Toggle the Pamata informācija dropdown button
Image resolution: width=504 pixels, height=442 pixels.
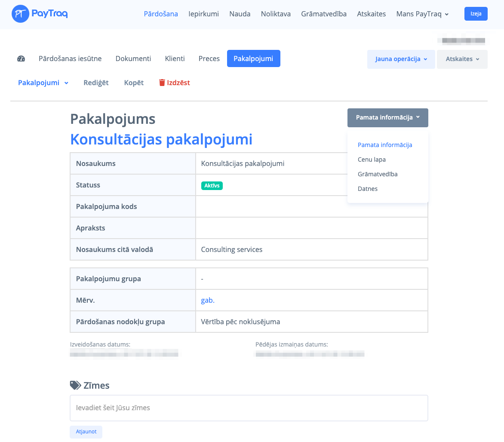pos(387,118)
